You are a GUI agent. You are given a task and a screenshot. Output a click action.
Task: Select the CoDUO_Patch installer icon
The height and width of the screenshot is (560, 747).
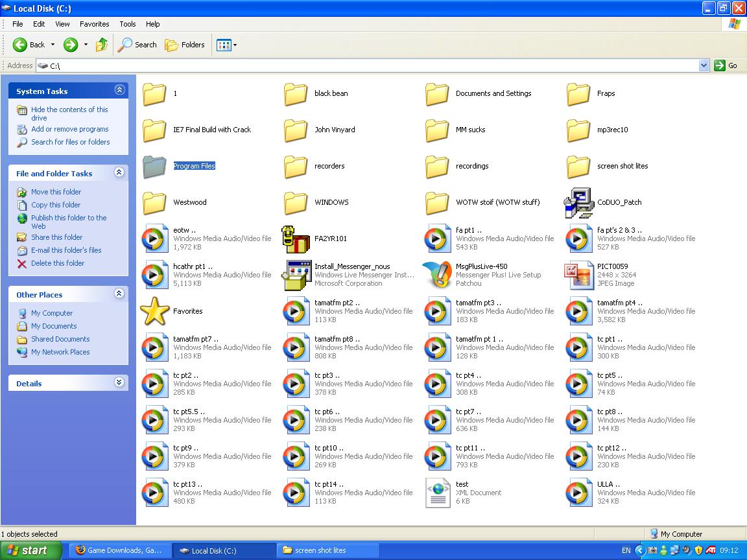[x=578, y=203]
